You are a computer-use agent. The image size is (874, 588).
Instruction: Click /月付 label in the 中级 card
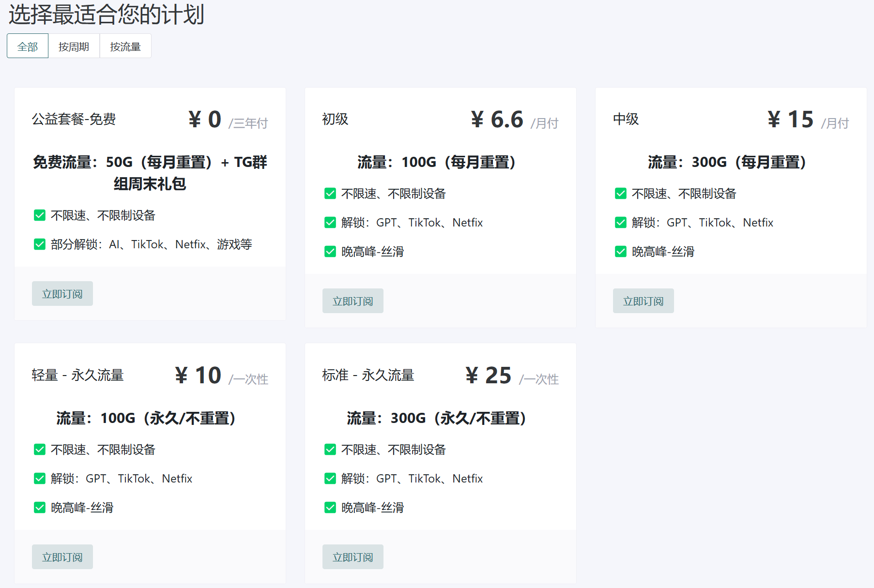(x=835, y=123)
